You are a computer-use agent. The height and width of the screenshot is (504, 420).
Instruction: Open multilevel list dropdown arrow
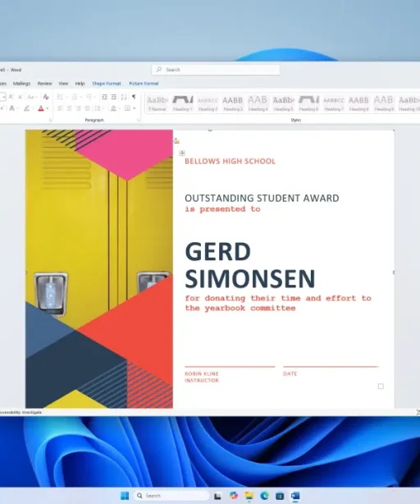tap(95, 97)
